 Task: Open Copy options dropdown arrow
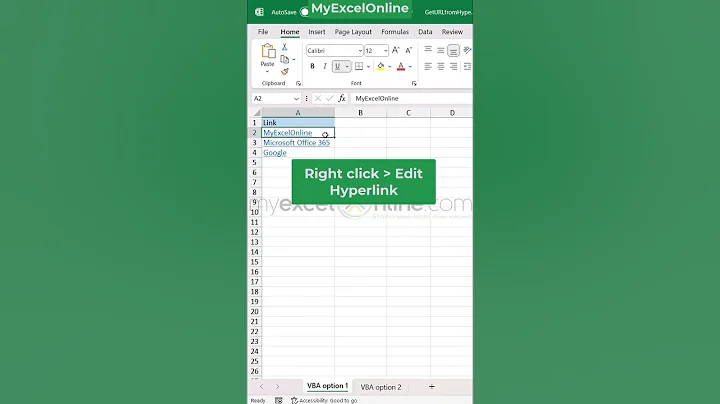coord(294,60)
